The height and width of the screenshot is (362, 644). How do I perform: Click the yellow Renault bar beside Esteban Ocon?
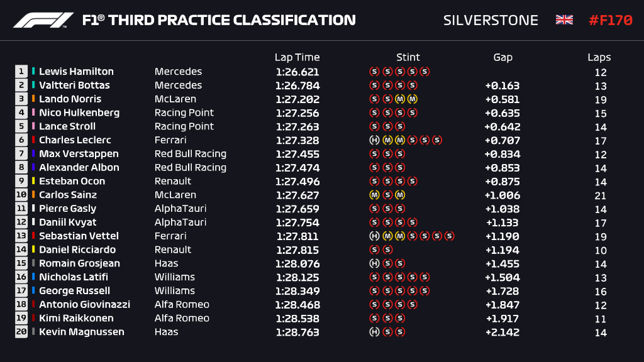tap(33, 181)
